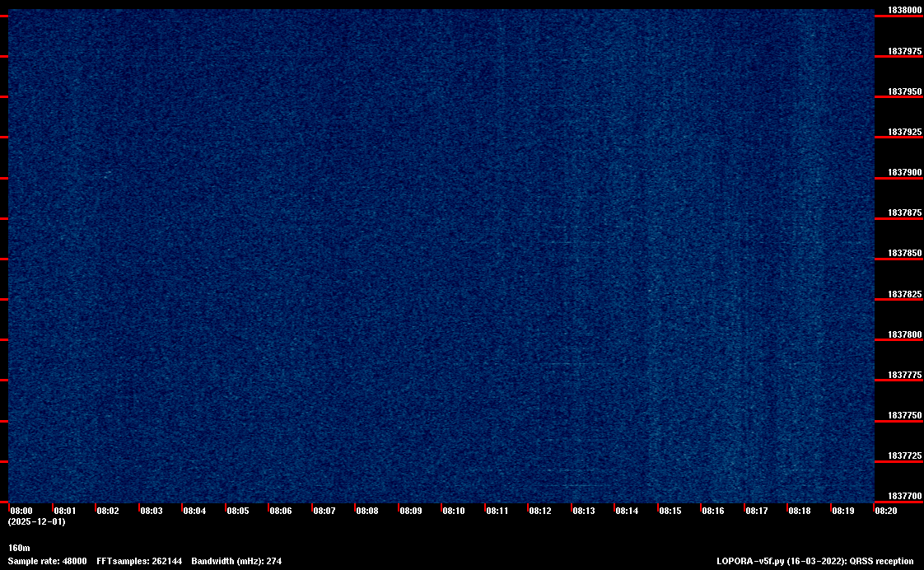
Task: Click the 08:11 time label
Action: tap(497, 511)
